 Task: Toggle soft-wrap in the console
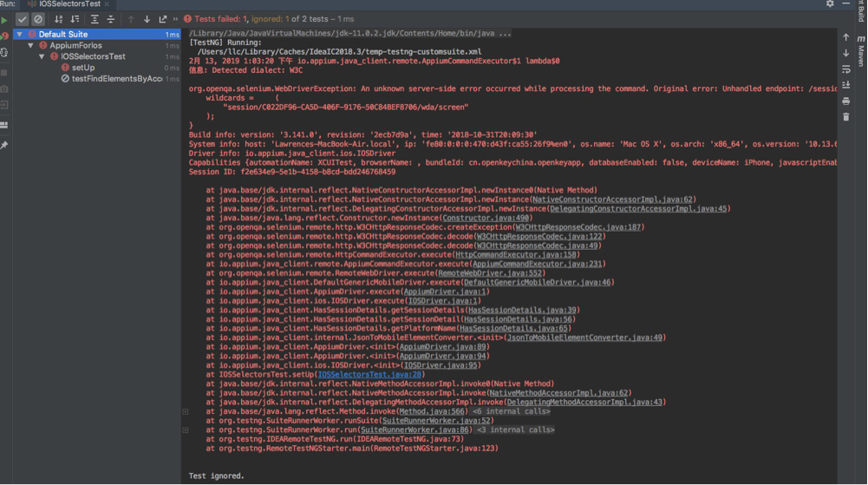[845, 69]
